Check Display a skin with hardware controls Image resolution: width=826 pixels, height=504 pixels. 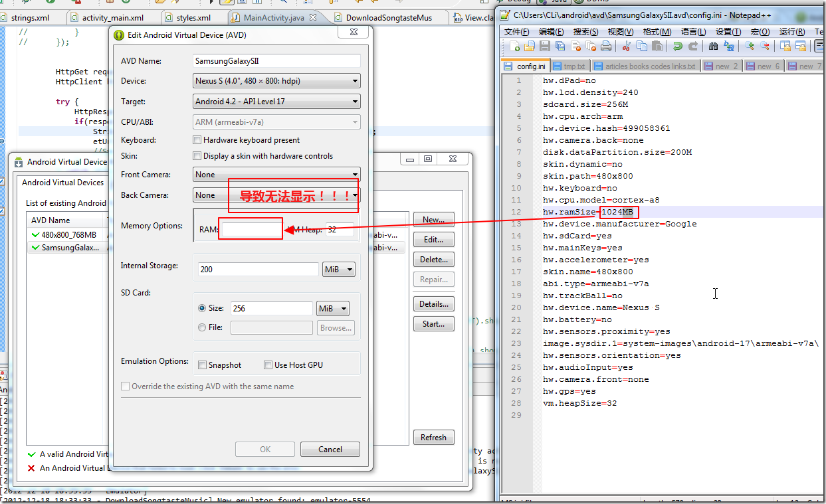pyautogui.click(x=197, y=156)
